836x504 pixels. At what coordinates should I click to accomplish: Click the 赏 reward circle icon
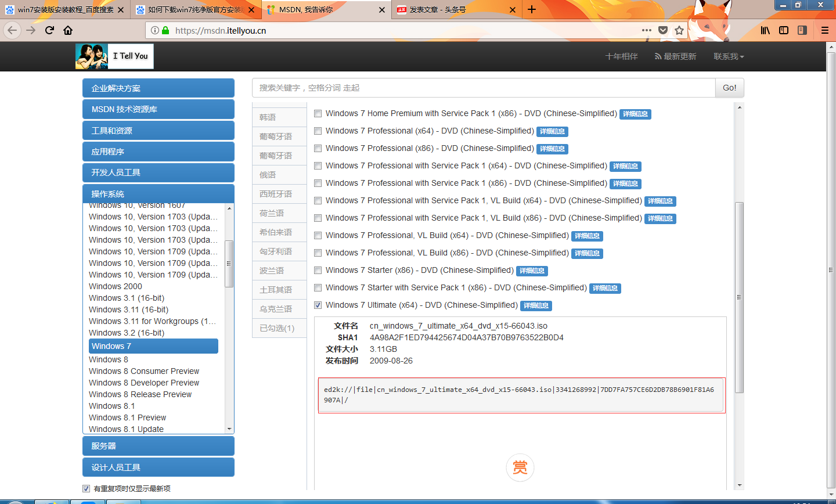click(520, 467)
